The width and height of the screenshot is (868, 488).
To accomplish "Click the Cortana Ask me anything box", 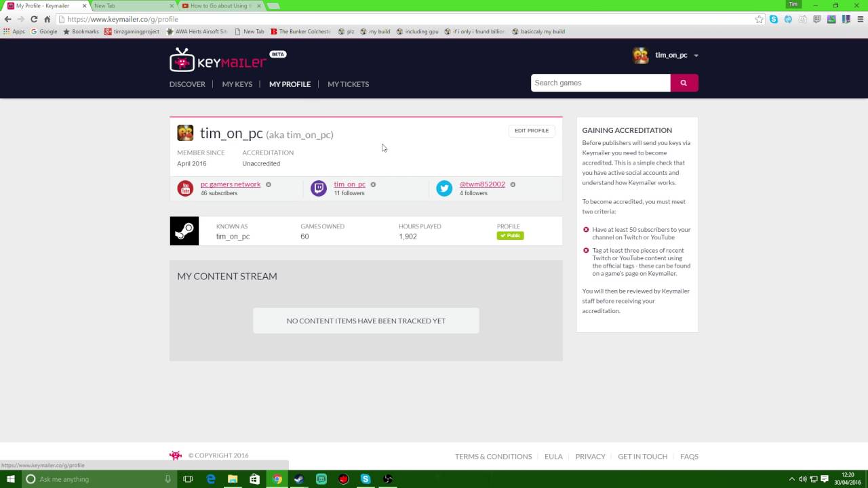I will 98,479.
